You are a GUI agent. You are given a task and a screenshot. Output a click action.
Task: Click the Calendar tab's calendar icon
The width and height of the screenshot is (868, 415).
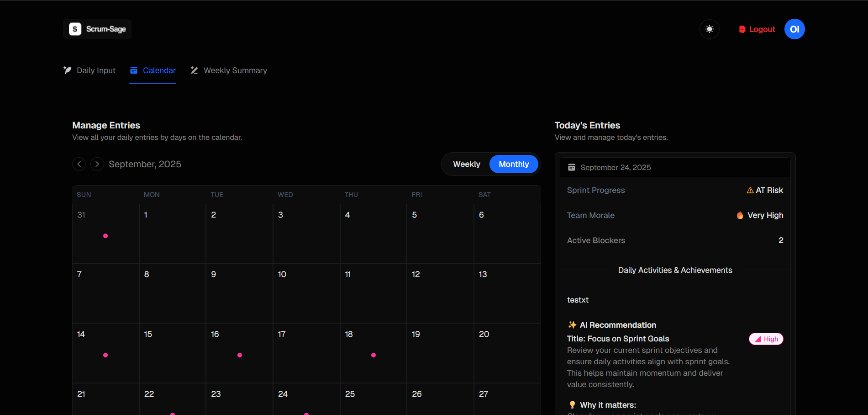(134, 70)
